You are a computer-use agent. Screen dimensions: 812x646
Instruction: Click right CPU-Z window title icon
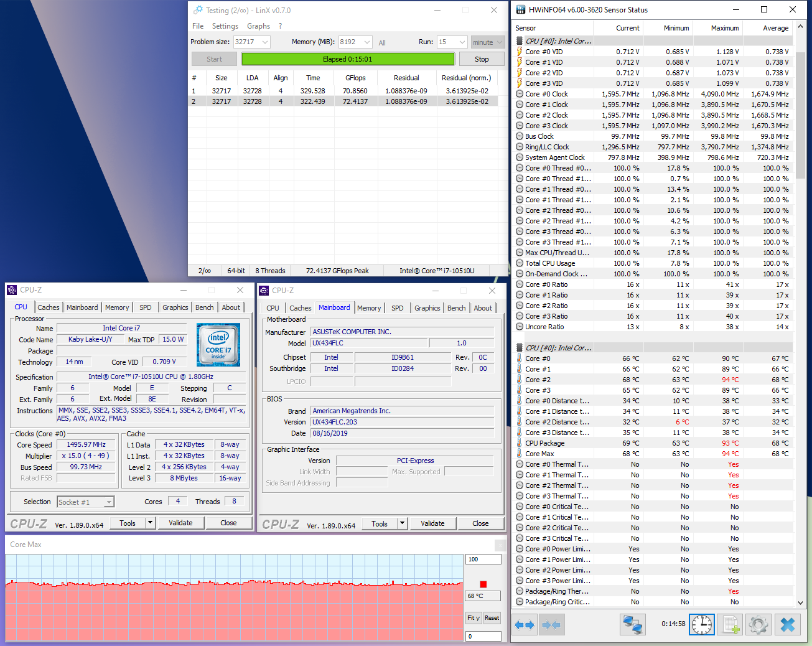[264, 291]
